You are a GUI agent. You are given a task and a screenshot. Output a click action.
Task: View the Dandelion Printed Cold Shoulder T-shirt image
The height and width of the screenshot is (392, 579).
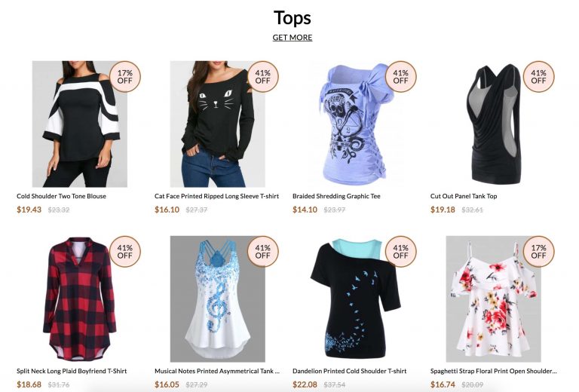355,299
